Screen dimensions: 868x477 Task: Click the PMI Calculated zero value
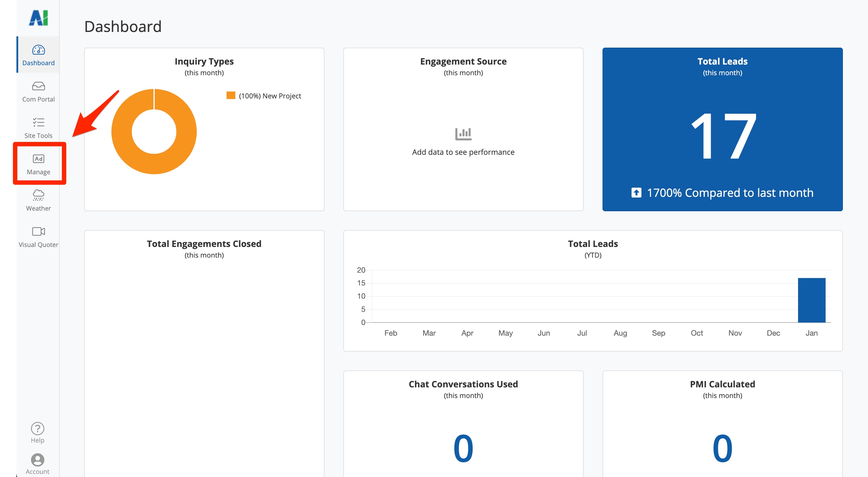[722, 448]
